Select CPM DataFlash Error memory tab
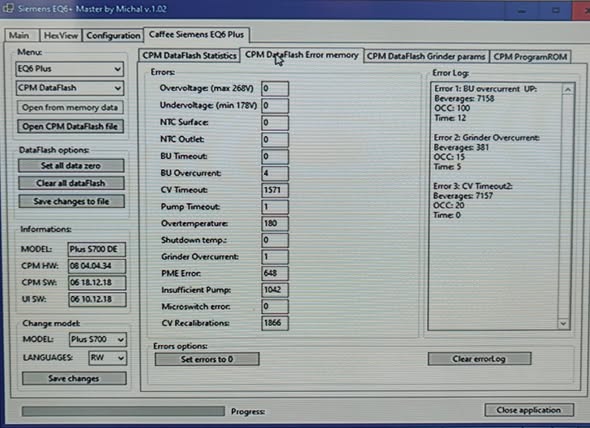The width and height of the screenshot is (590, 428). pos(301,55)
